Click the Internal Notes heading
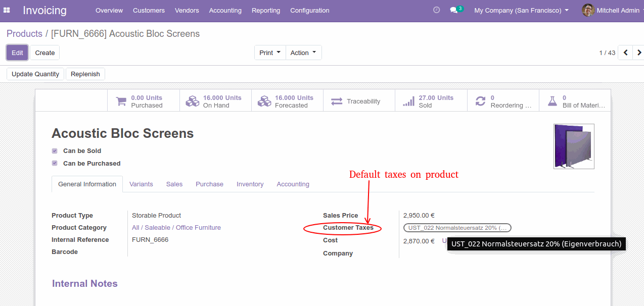Screen dimensions: 644x306 85,284
